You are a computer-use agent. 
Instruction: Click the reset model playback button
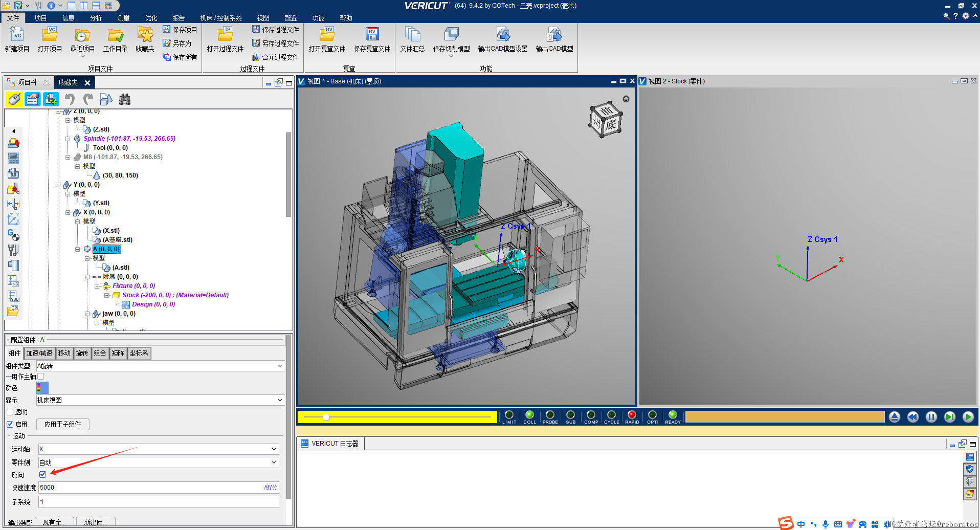(x=895, y=417)
